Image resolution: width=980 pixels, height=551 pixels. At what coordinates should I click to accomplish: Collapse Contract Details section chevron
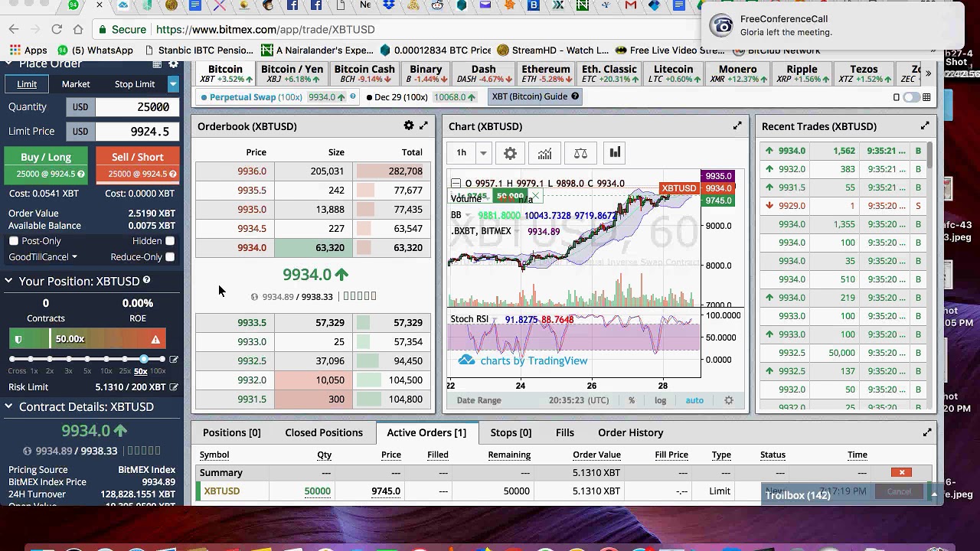[x=8, y=407]
